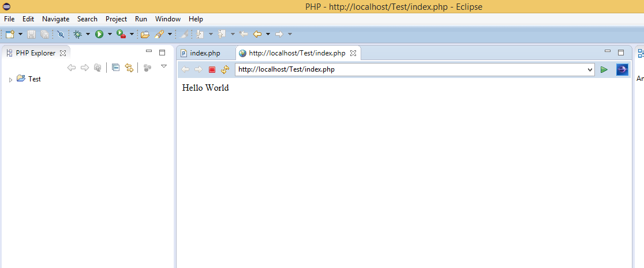Viewport: 644px width, 268px height.
Task: Close the PHP Explorer view
Action: click(63, 53)
